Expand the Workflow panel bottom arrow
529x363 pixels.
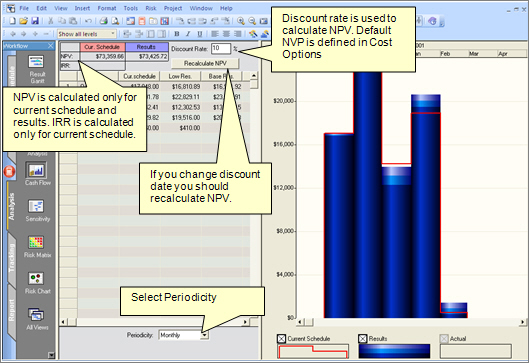pyautogui.click(x=51, y=355)
